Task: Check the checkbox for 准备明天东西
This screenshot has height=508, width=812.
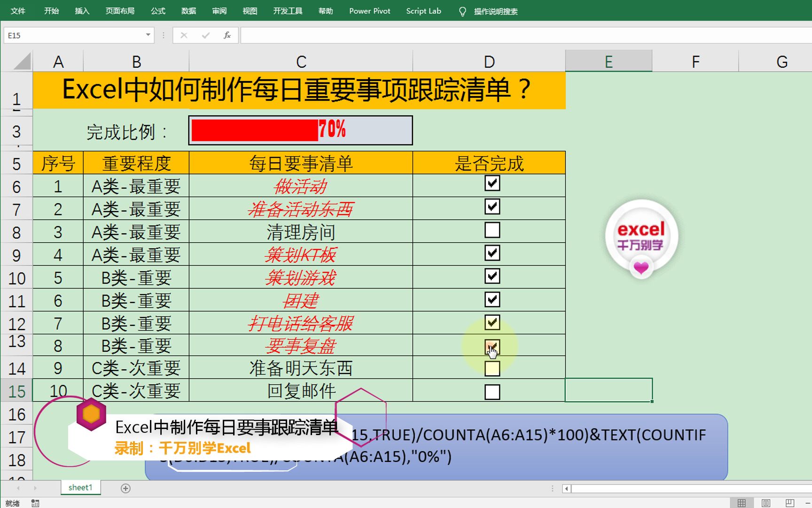Action: [x=491, y=368]
